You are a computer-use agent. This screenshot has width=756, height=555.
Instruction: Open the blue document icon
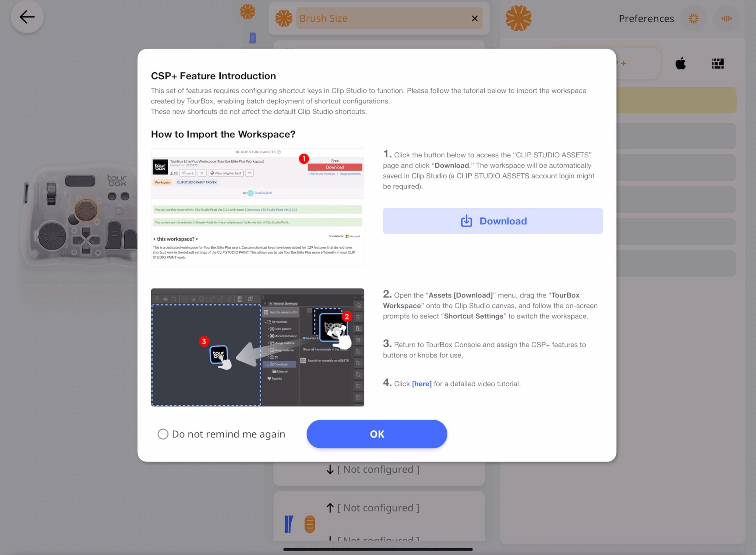click(253, 38)
